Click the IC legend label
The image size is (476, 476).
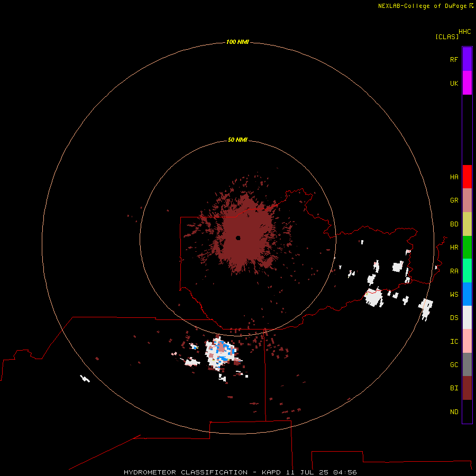click(454, 341)
